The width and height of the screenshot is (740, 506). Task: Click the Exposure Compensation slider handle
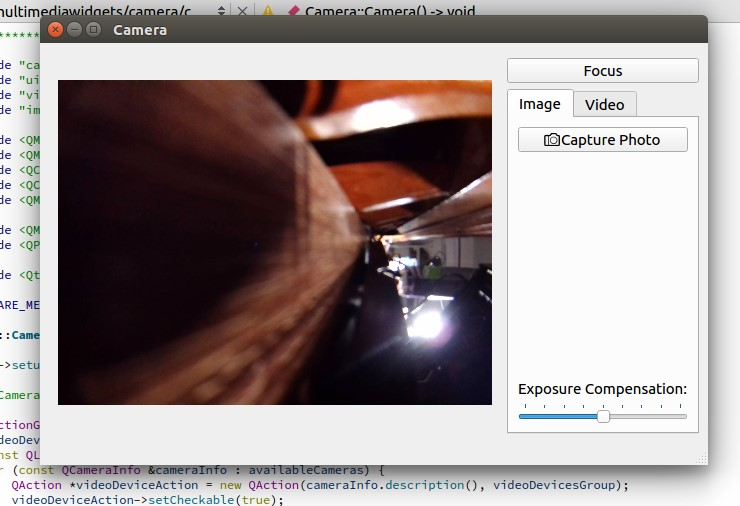coord(603,417)
